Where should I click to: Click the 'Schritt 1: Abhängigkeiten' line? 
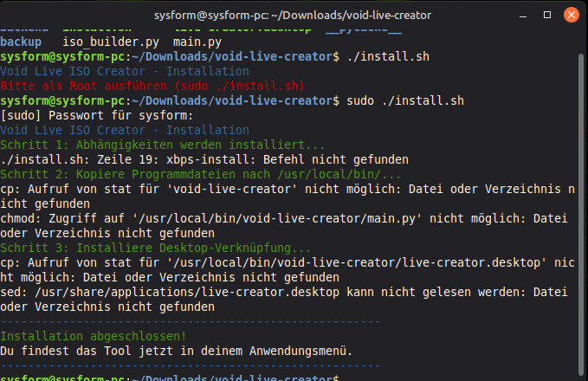(163, 145)
